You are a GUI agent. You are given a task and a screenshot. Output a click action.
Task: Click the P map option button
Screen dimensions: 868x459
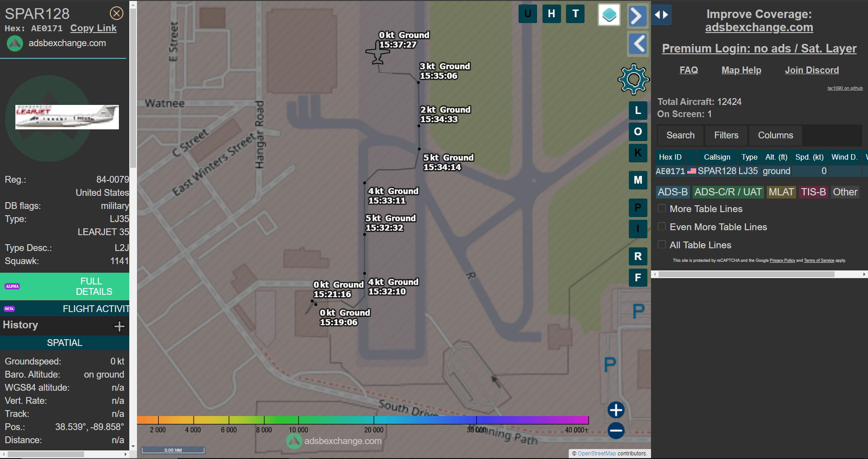tap(638, 208)
